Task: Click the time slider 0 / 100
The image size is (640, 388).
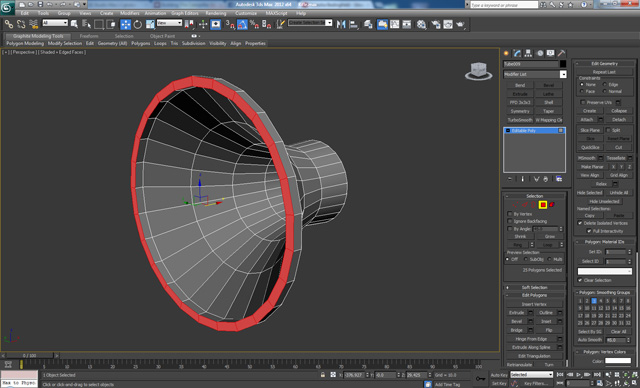Action: pos(29,356)
